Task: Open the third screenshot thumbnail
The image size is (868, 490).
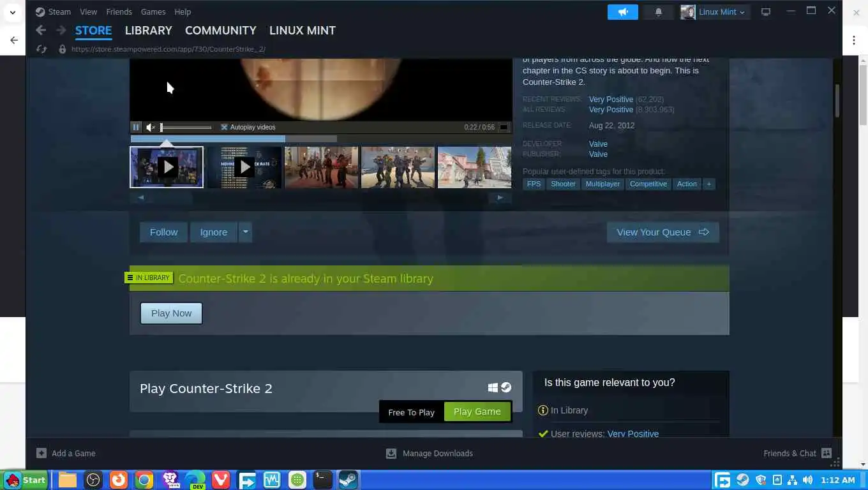Action: [321, 167]
